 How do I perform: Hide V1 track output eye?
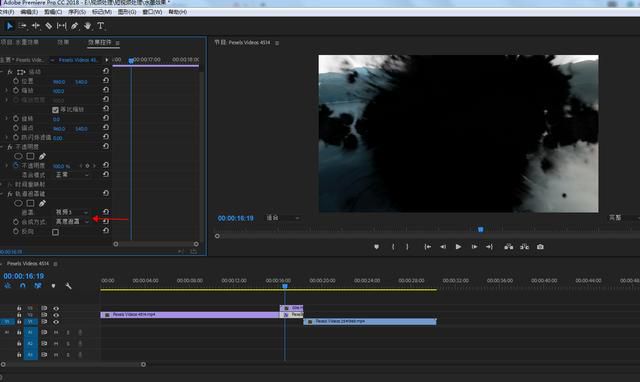56,322
